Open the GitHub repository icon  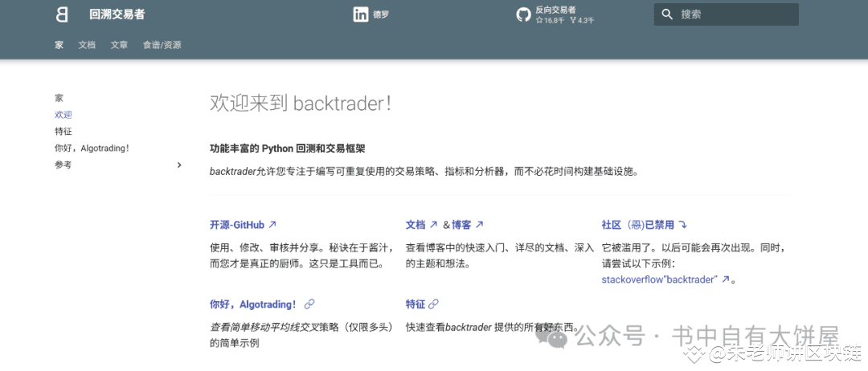[523, 14]
